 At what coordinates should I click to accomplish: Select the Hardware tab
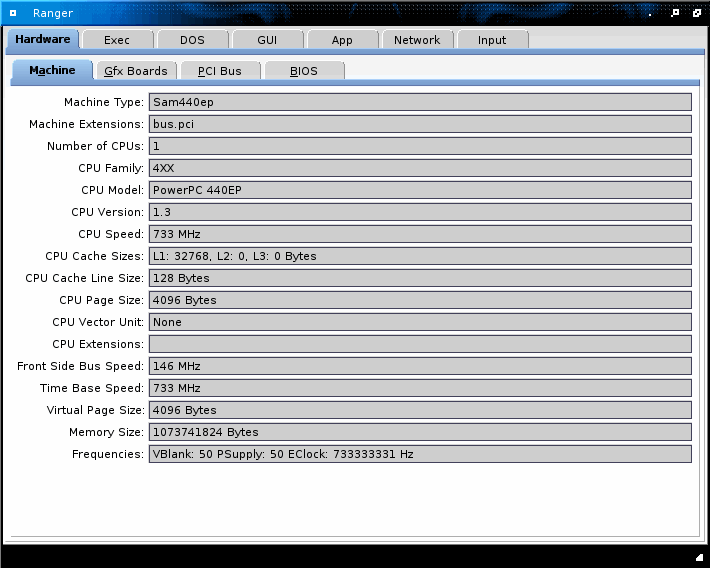[42, 39]
